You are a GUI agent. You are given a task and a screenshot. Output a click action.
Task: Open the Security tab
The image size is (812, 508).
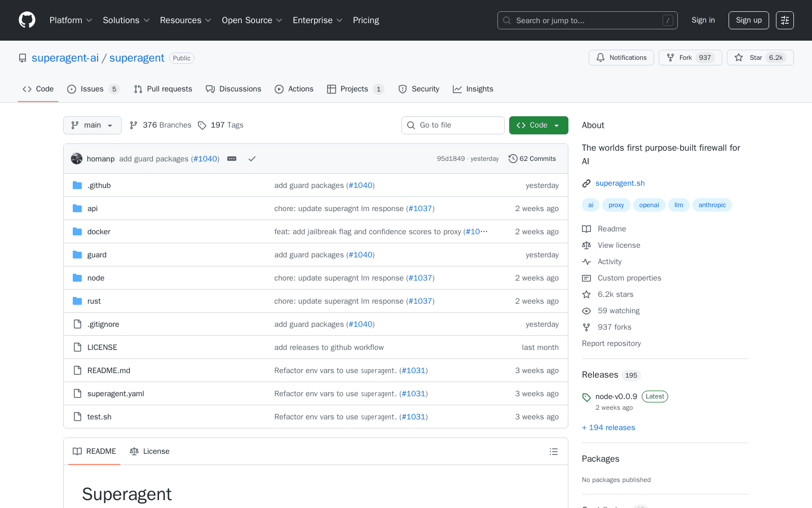pyautogui.click(x=418, y=89)
